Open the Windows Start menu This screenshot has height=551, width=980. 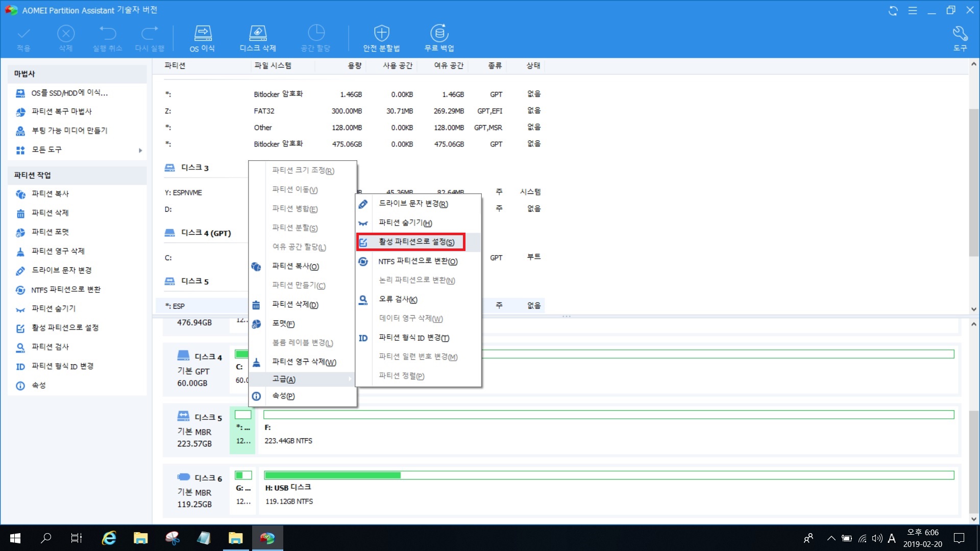pos(15,538)
